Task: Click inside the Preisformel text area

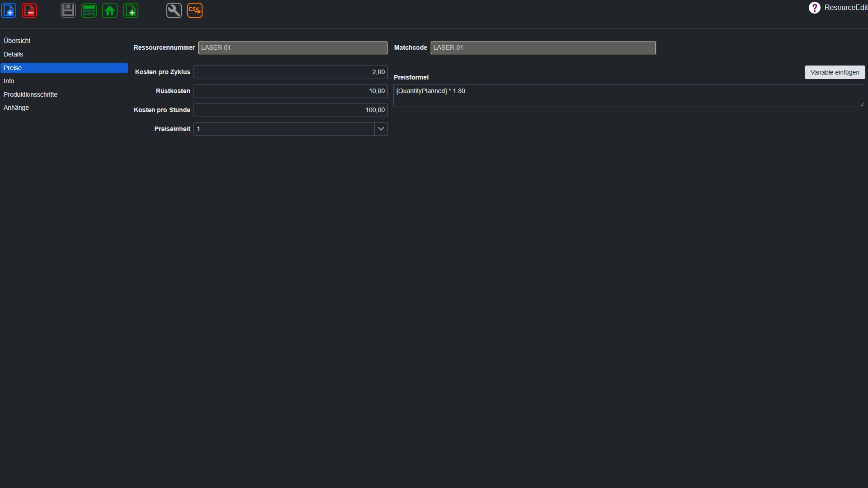Action: click(629, 96)
